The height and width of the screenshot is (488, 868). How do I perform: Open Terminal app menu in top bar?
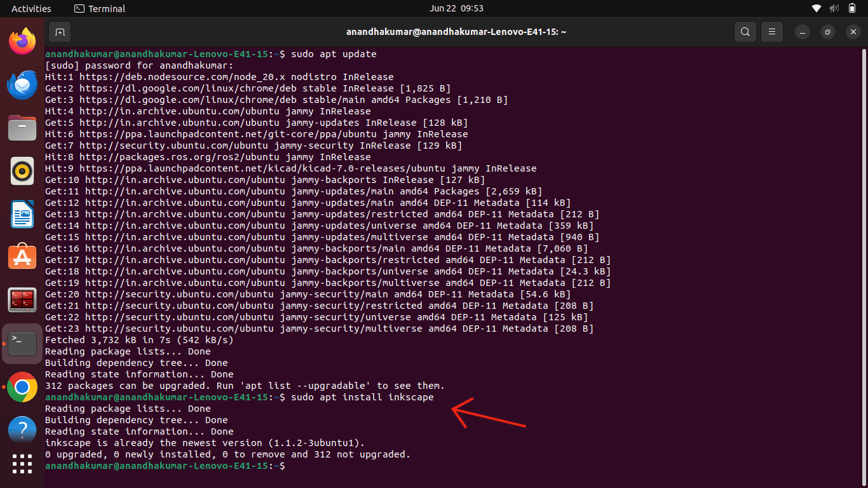100,8
